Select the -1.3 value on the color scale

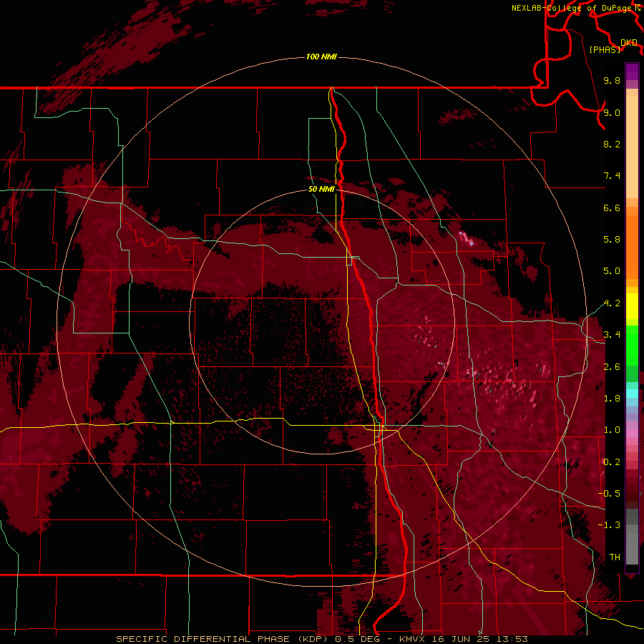click(609, 525)
